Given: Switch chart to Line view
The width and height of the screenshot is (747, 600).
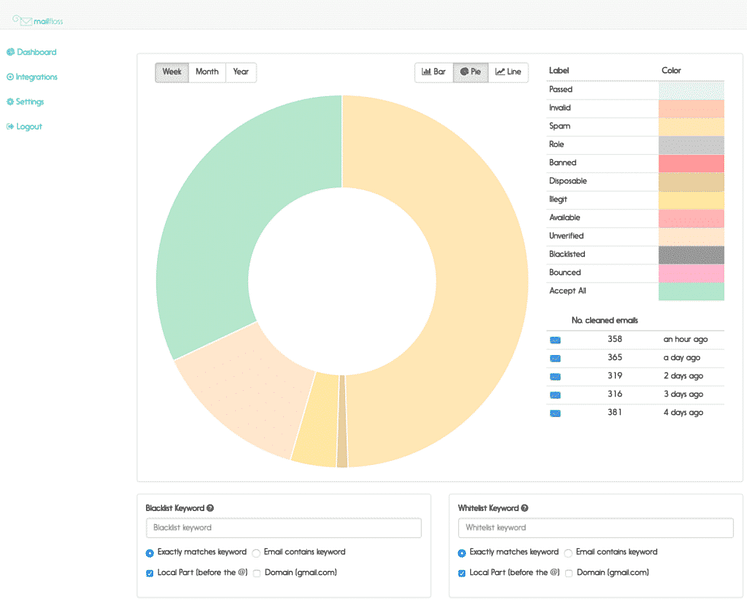Looking at the screenshot, I should coord(508,72).
